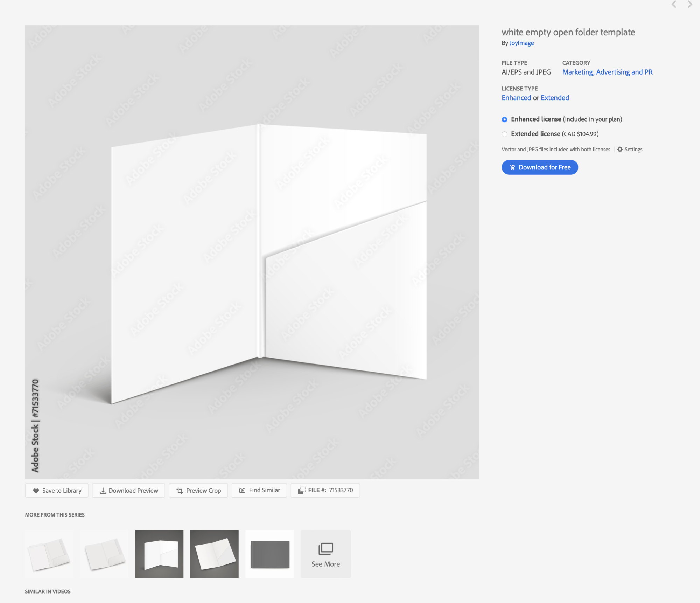
Task: Click the Save to Library icon
Action: point(35,490)
